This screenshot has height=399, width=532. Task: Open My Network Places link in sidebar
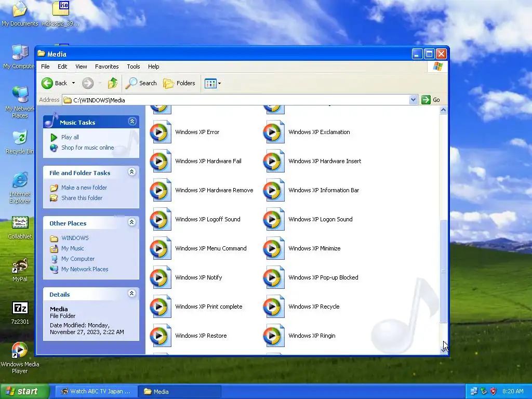[85, 269]
